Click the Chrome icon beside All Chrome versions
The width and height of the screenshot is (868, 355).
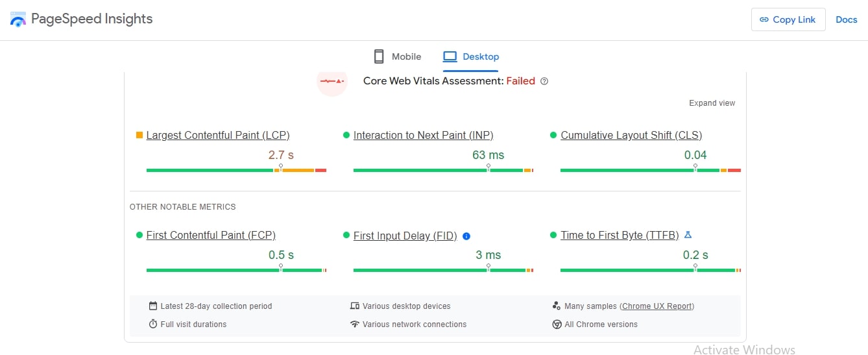(557, 324)
